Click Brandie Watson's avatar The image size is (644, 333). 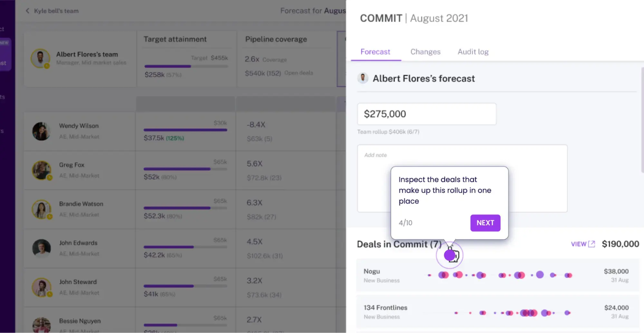[x=41, y=209]
